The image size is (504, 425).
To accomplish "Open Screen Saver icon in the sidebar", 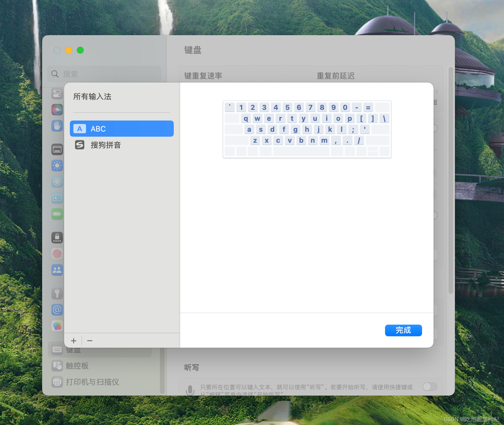I will (x=57, y=198).
